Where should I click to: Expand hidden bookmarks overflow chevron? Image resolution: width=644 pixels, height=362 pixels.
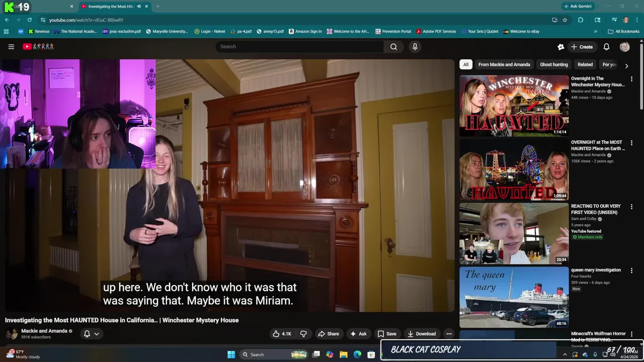tap(596, 31)
